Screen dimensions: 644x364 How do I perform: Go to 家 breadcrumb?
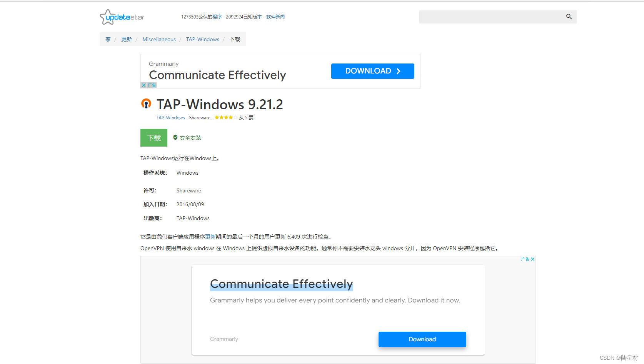(x=108, y=39)
